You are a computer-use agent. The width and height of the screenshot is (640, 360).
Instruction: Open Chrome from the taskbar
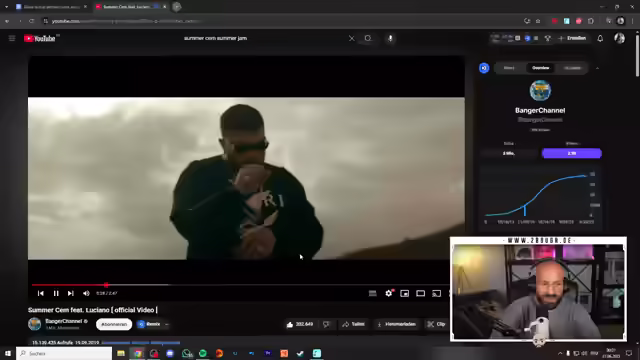click(x=138, y=353)
